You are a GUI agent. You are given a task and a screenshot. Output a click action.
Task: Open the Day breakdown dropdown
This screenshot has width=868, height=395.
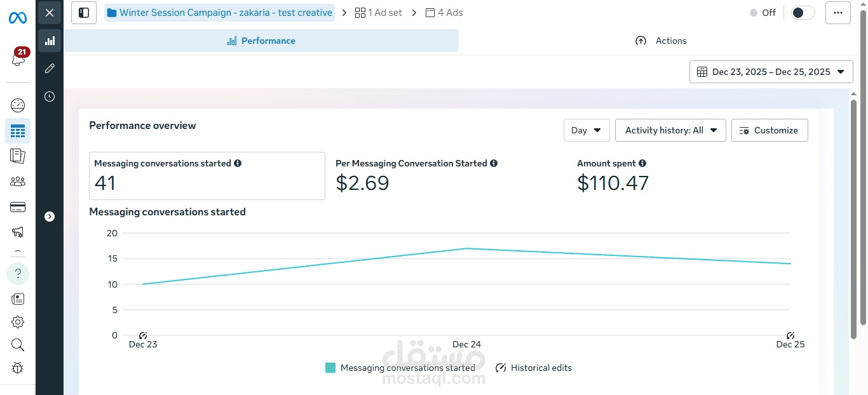click(x=586, y=130)
